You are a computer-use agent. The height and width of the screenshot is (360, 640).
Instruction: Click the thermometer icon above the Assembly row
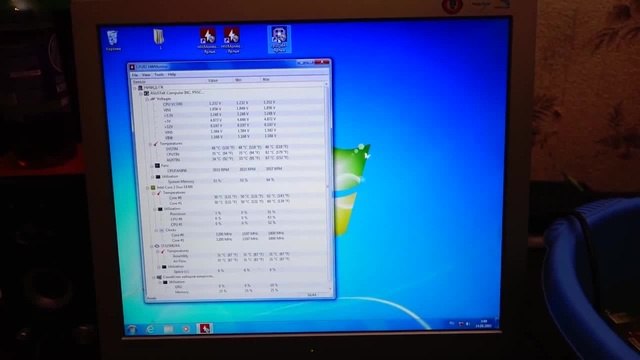[x=163, y=251]
